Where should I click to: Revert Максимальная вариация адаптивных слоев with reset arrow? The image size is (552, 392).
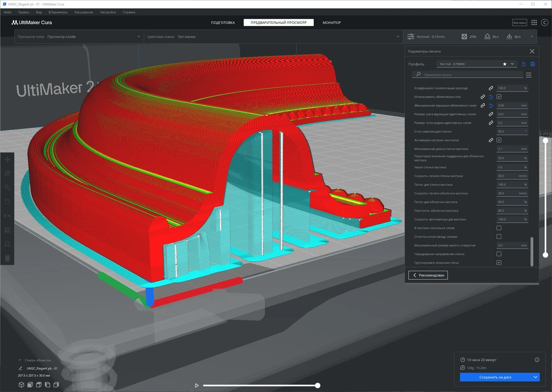(x=491, y=106)
